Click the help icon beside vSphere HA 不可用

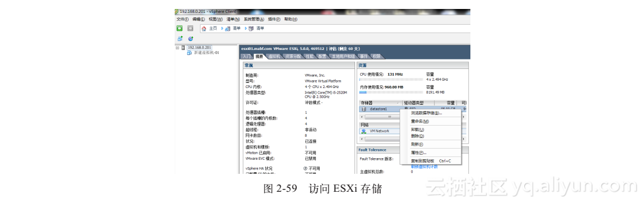[305, 168]
